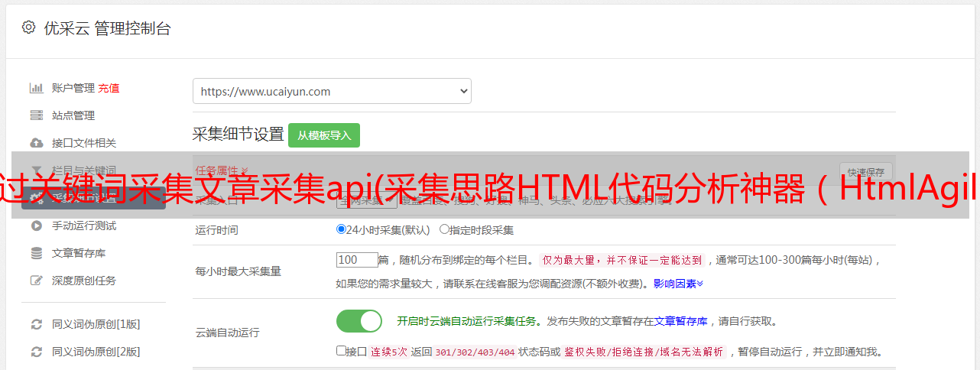Screen dimensions: 980x370
Task: Open 站点管理 in the sidebar
Action: (x=73, y=115)
